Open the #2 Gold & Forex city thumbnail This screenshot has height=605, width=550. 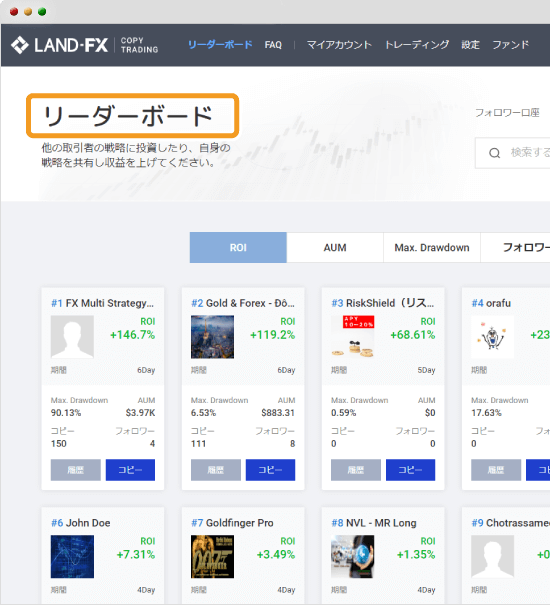tap(212, 337)
